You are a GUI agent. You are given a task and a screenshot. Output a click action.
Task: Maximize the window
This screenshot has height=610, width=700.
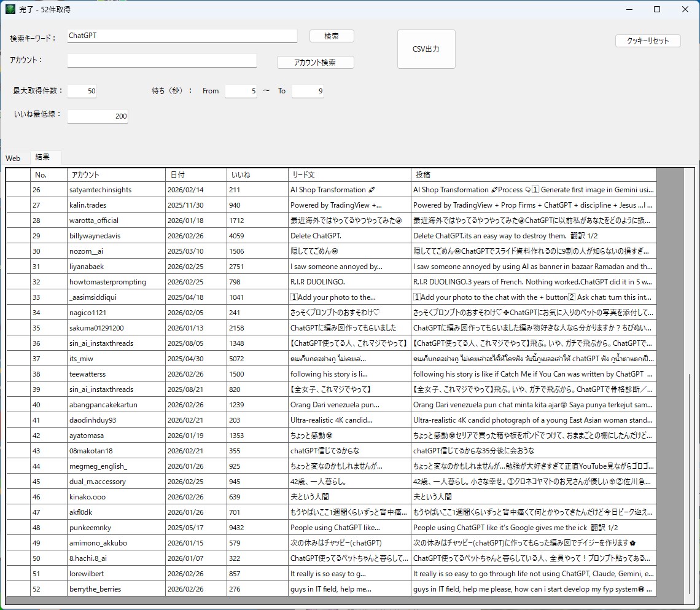click(x=657, y=9)
